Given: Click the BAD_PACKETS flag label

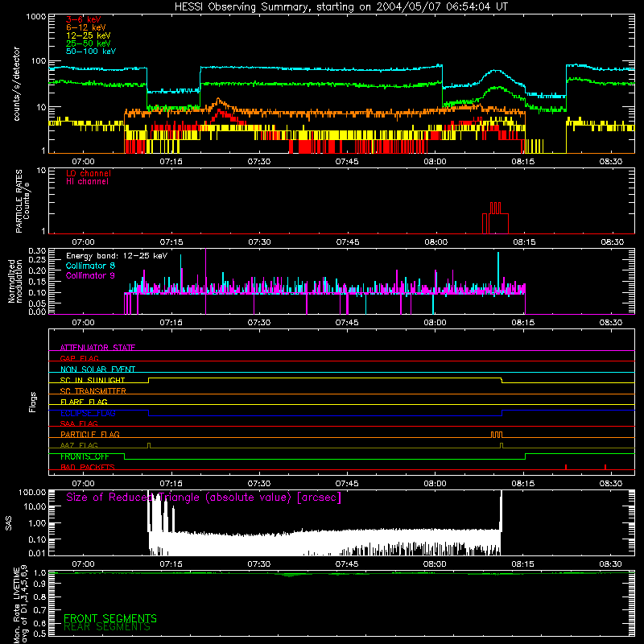Looking at the screenshot, I should coord(87,467).
